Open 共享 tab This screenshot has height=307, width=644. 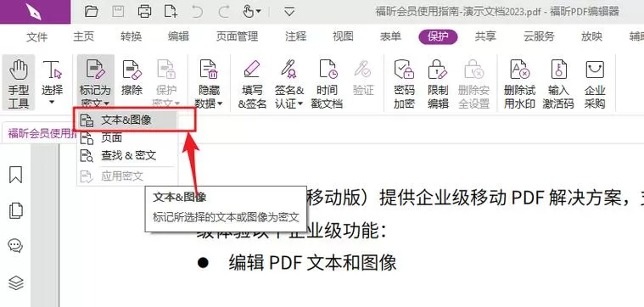(x=485, y=36)
